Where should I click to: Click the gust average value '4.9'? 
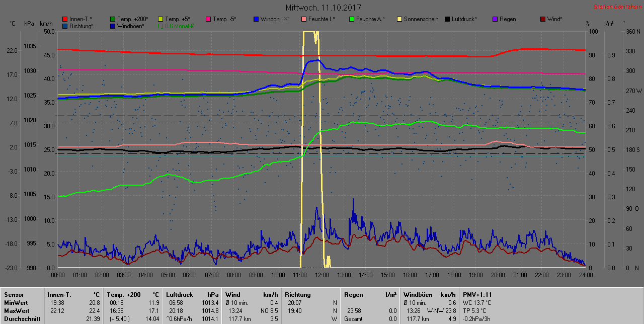pos(452,318)
